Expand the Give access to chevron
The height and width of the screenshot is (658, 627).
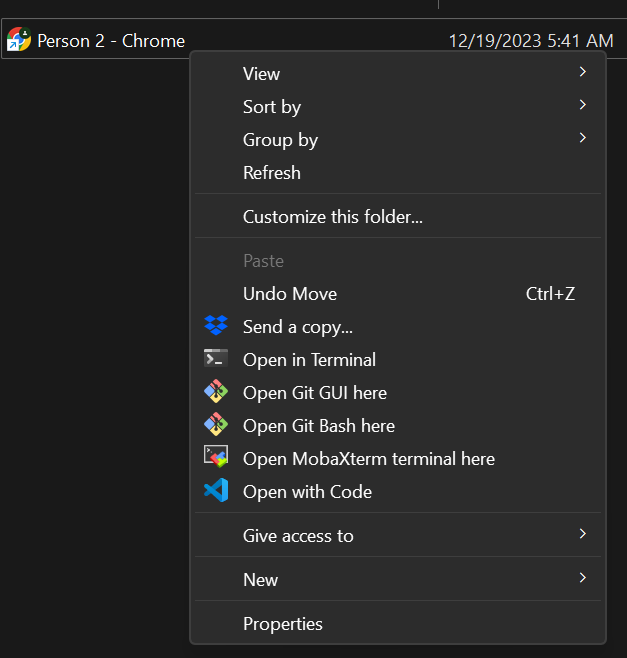click(582, 534)
